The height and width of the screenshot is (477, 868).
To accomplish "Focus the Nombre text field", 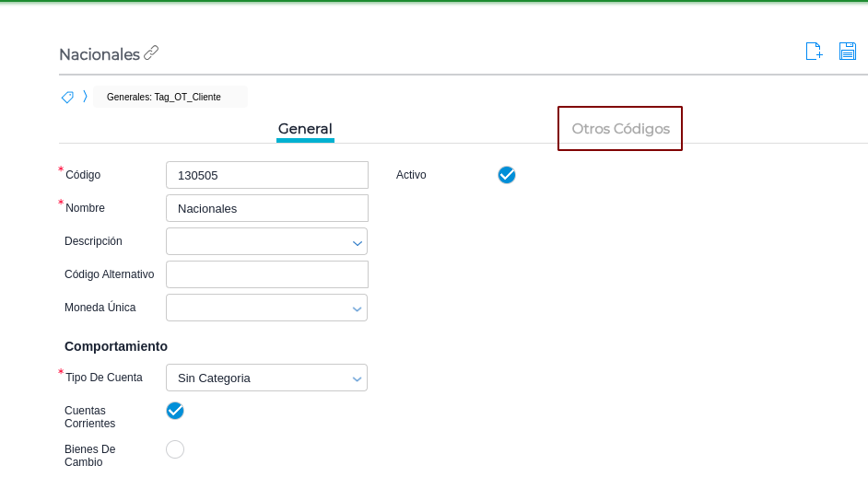I will click(267, 208).
